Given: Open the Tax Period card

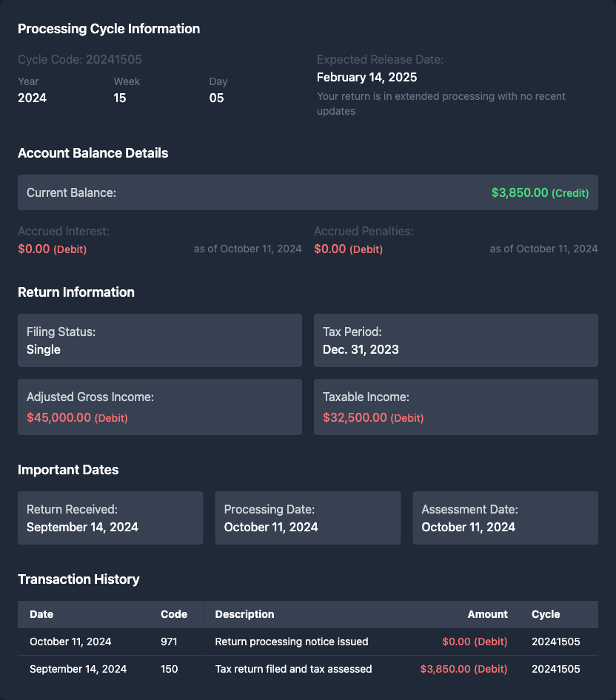Looking at the screenshot, I should coord(455,340).
